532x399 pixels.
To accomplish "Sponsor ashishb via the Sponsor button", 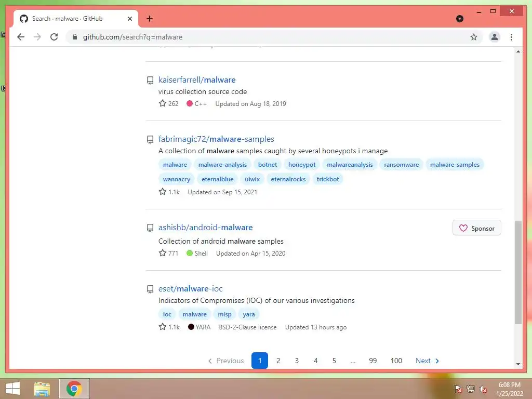I will click(x=477, y=228).
